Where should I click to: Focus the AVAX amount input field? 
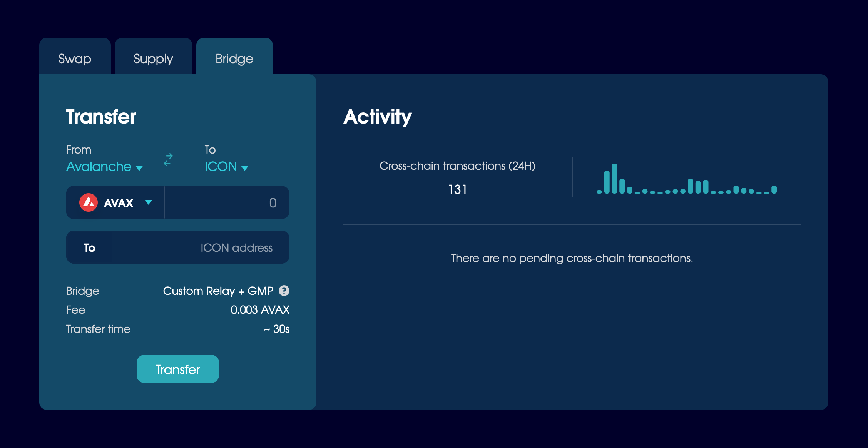tap(226, 202)
